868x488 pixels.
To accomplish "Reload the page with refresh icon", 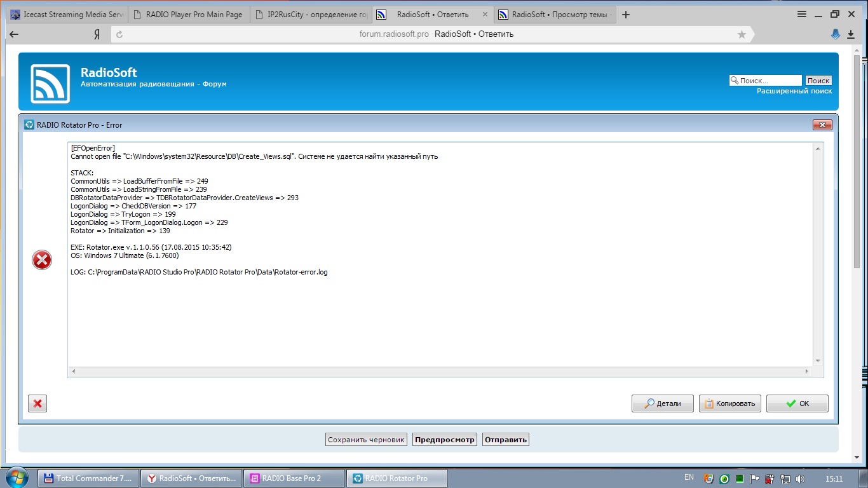I will (119, 35).
